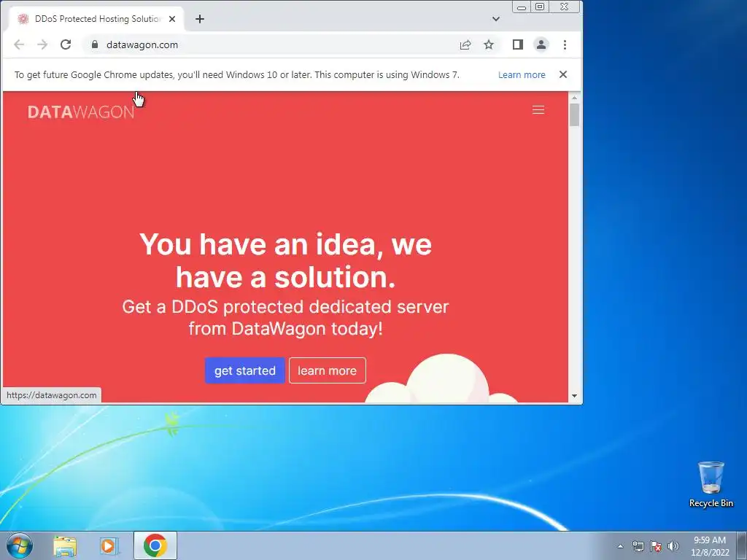Click the volume speaker tray icon
Screen dimensions: 747x560
tap(673, 546)
